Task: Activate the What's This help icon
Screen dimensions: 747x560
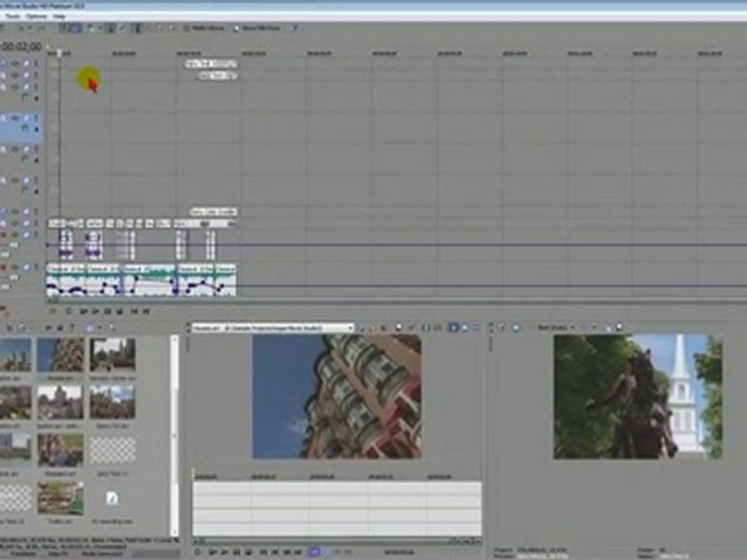Action: [x=294, y=28]
